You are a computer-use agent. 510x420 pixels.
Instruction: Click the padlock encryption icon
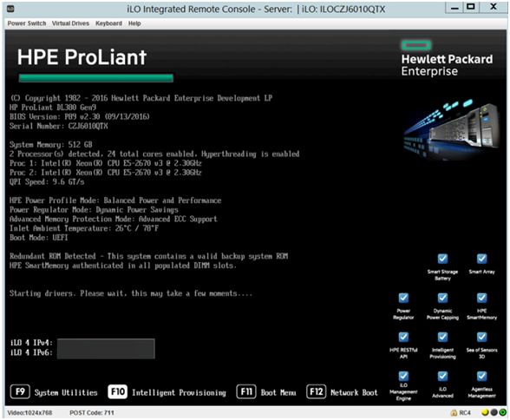[454, 412]
